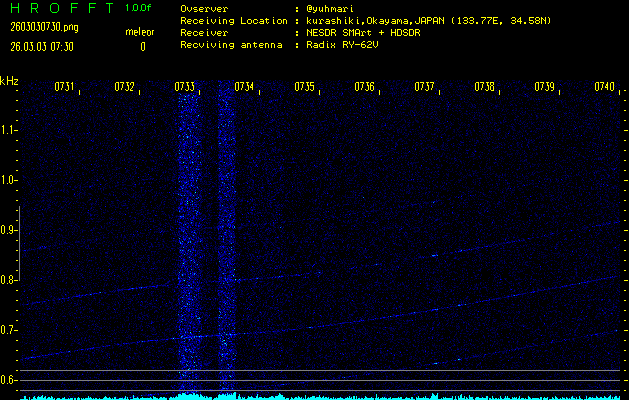This screenshot has width=629, height=400.
Task: Click the 2603030730.png filename label
Action: [38, 27]
